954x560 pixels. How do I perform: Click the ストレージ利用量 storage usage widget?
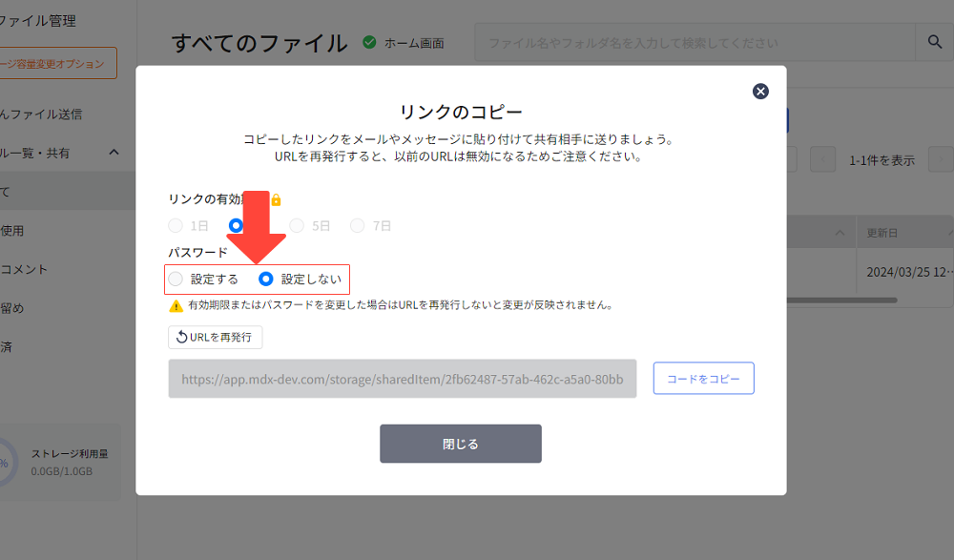pyautogui.click(x=61, y=463)
